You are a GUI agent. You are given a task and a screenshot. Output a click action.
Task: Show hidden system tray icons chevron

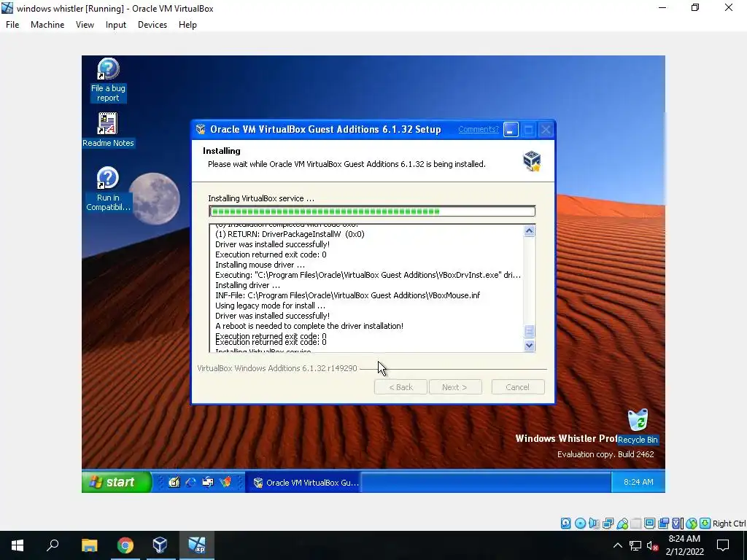(617, 545)
